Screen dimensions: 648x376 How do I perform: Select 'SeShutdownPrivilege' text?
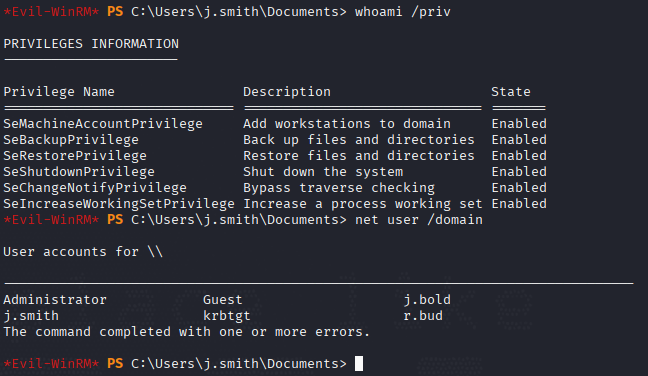click(x=79, y=172)
